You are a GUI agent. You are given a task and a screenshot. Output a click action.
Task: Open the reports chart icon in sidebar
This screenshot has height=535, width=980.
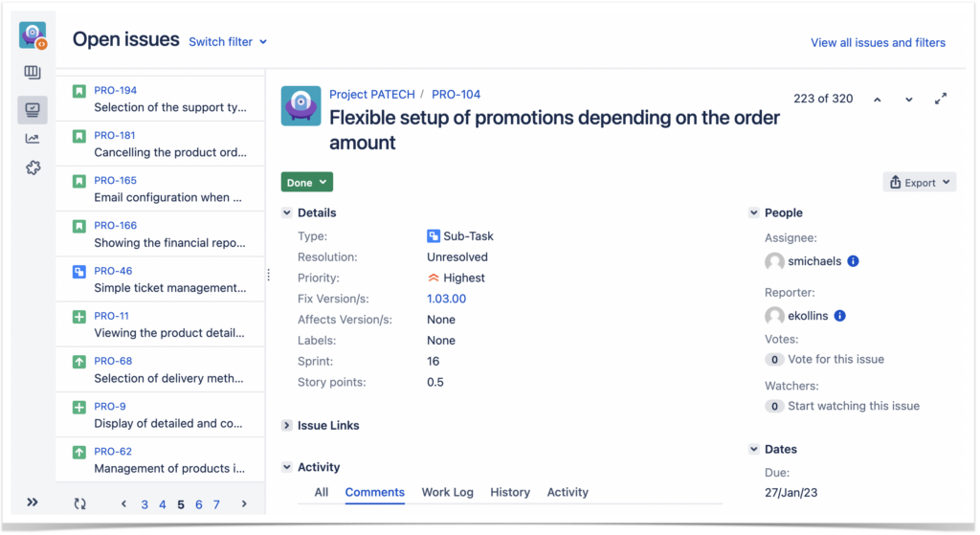pyautogui.click(x=33, y=139)
